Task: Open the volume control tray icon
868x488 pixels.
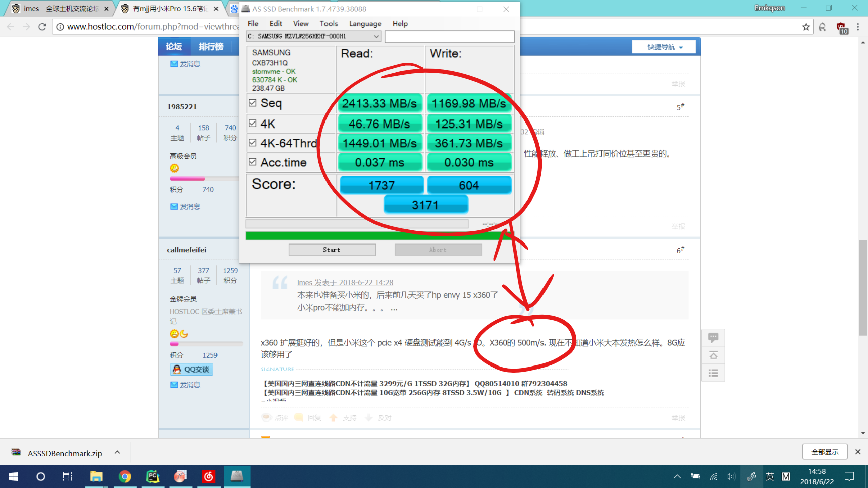Action: pyautogui.click(x=731, y=476)
